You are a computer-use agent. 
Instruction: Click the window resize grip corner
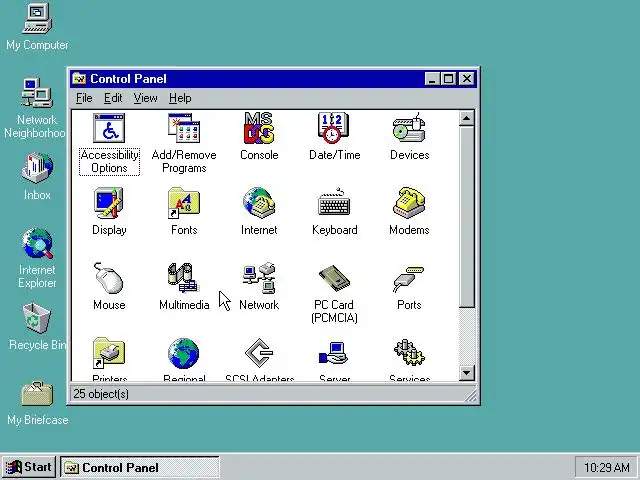click(471, 396)
